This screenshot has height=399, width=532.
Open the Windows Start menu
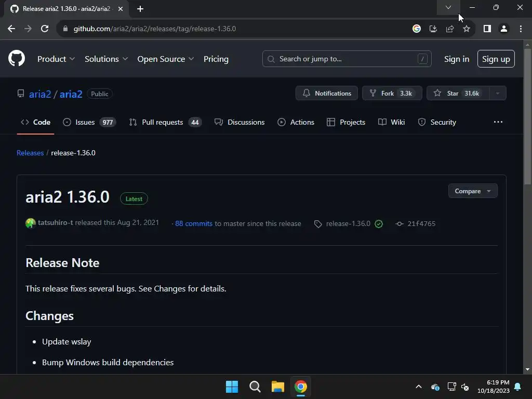pos(232,387)
